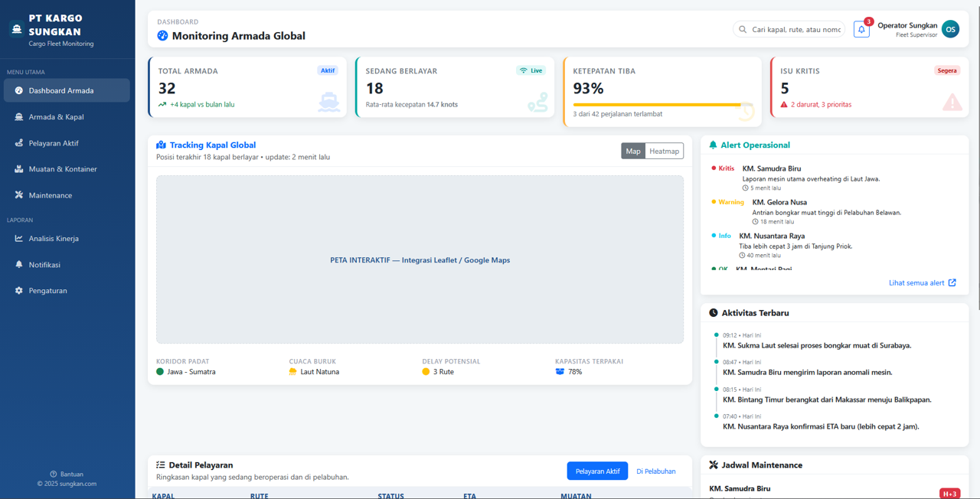Open the Lihat semua alert link
980x499 pixels.
916,282
